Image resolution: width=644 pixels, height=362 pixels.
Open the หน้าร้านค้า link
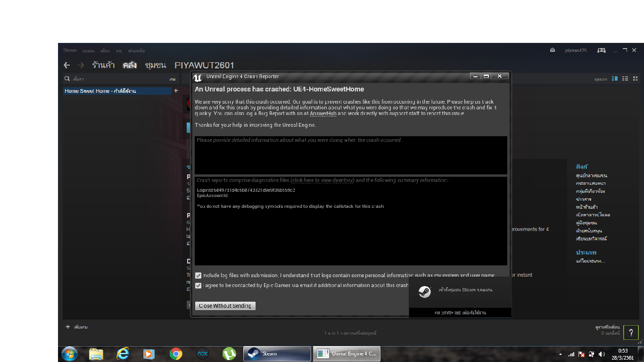pyautogui.click(x=587, y=207)
